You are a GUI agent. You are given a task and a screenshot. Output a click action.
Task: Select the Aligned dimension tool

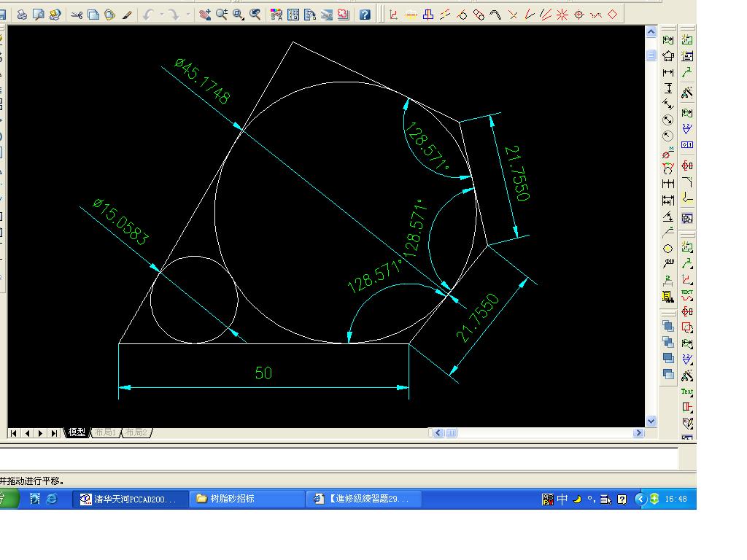pyautogui.click(x=668, y=104)
